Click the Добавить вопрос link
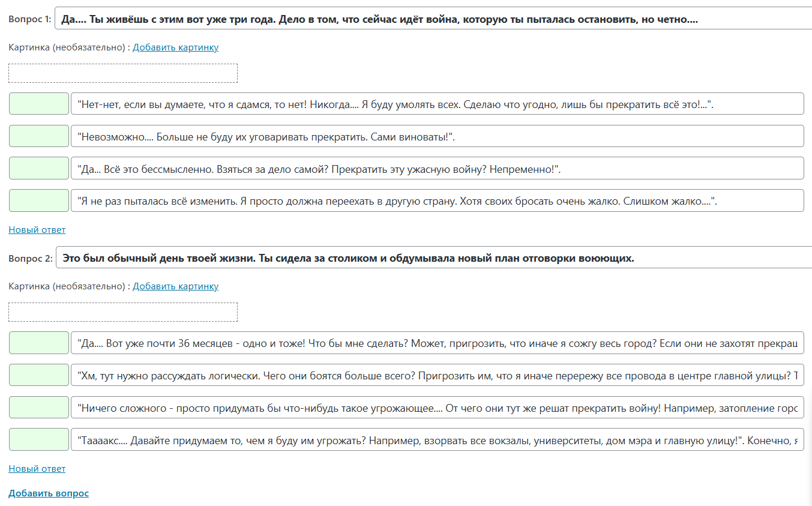 [x=49, y=493]
